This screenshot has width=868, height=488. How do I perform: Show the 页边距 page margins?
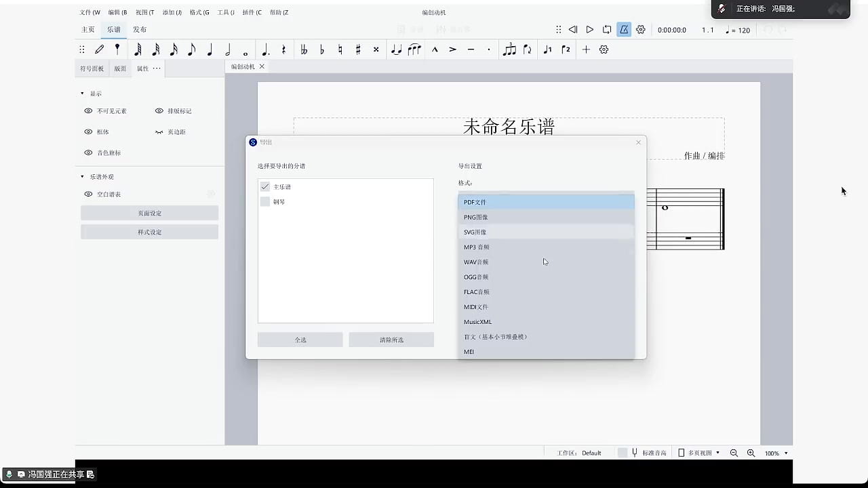[159, 131]
